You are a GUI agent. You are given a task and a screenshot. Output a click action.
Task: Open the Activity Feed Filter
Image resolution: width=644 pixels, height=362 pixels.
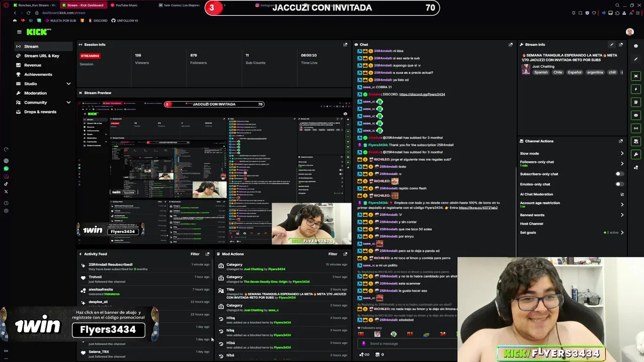tap(195, 254)
